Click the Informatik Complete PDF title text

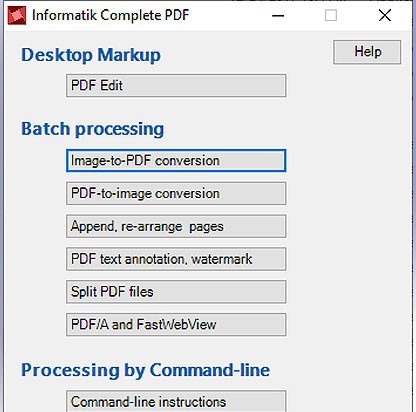click(x=111, y=16)
